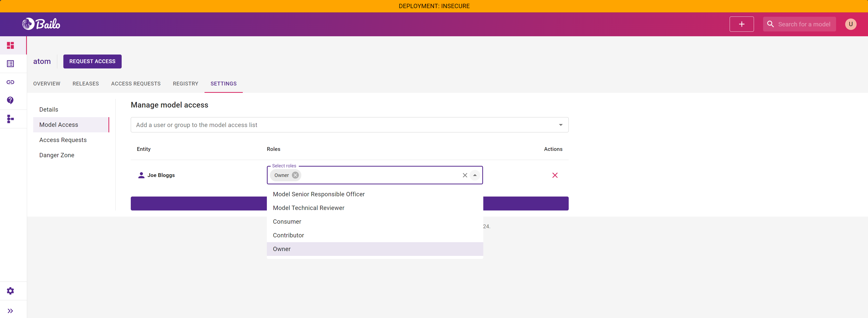Expand the sidebar with the chevron icon
868x318 pixels.
(10, 311)
